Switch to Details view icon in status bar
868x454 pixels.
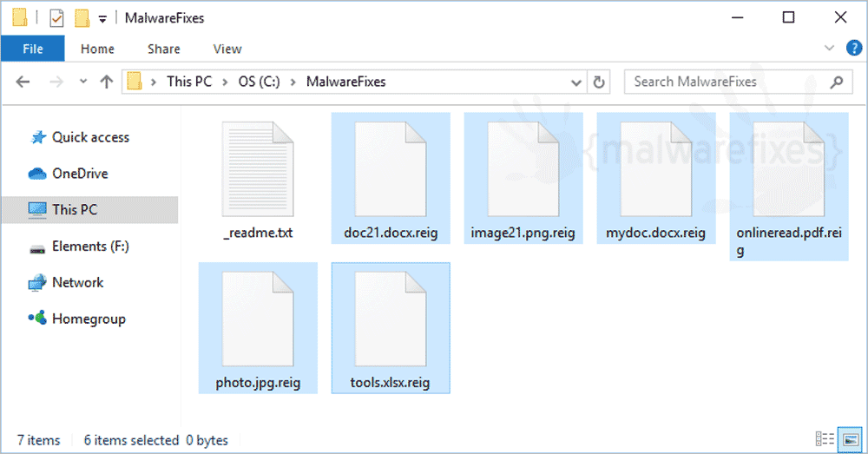(x=825, y=439)
